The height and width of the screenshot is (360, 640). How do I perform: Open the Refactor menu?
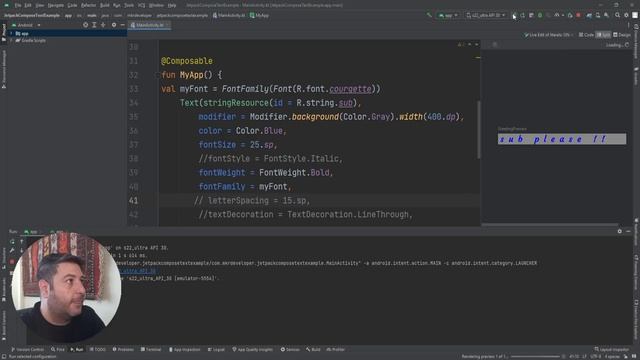[x=88, y=5]
